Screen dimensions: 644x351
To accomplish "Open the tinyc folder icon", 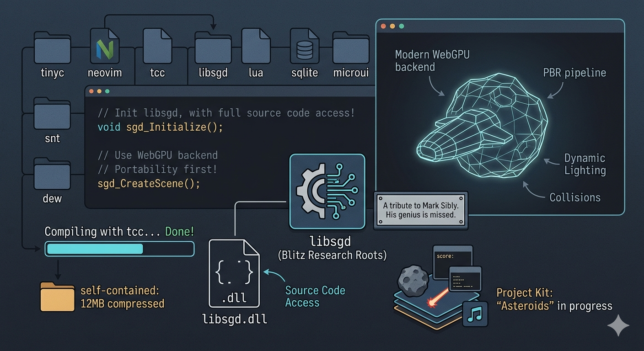I will point(52,48).
